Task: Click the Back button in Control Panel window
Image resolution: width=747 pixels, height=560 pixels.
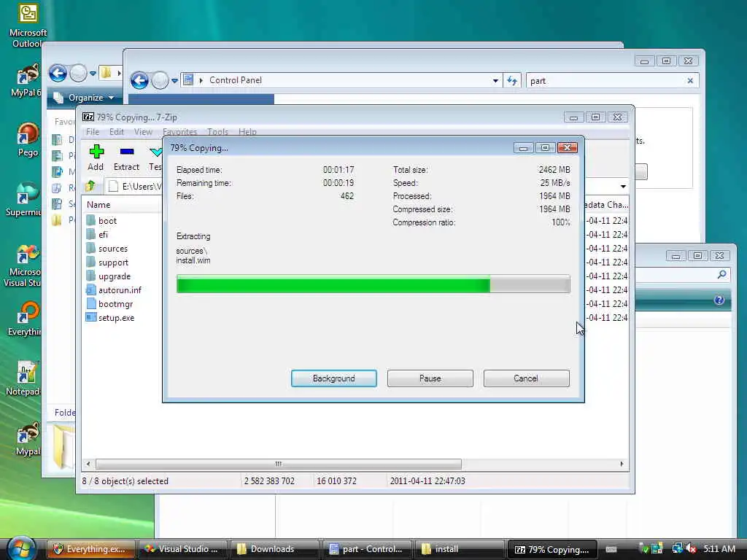Action: coord(139,80)
